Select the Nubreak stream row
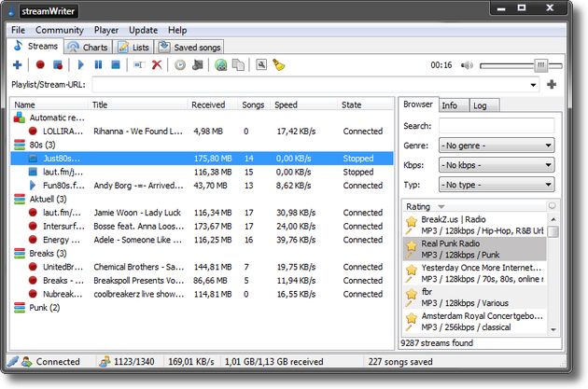 click(203, 294)
